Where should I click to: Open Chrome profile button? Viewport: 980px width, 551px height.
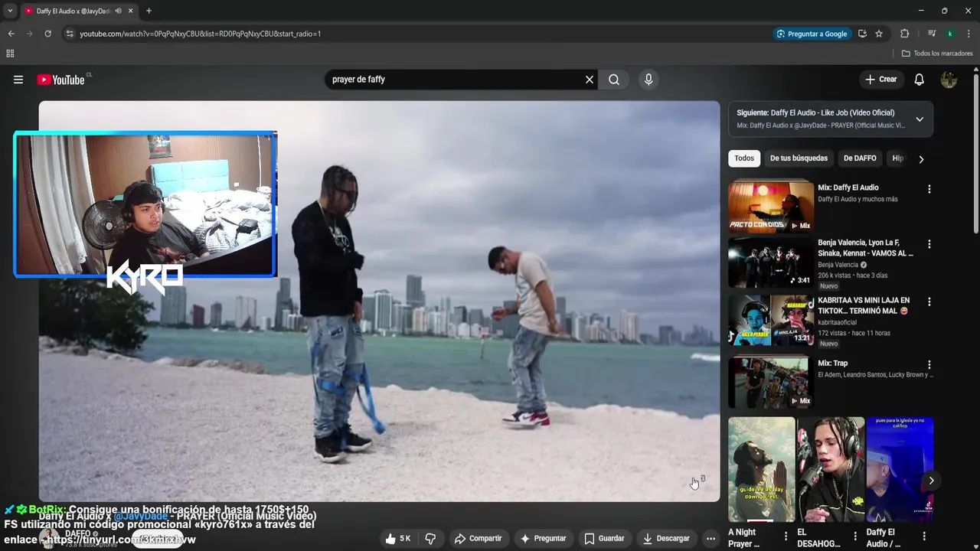950,34
